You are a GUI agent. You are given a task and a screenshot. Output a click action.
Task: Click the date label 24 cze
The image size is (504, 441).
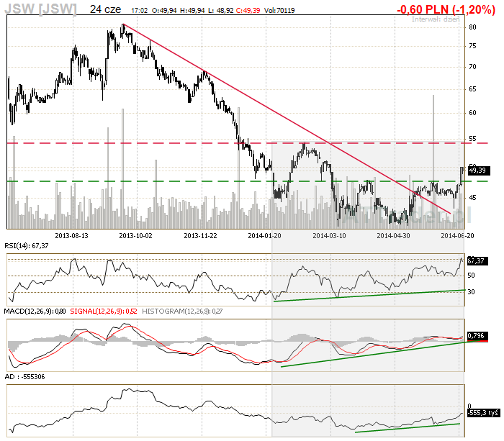pyautogui.click(x=105, y=9)
